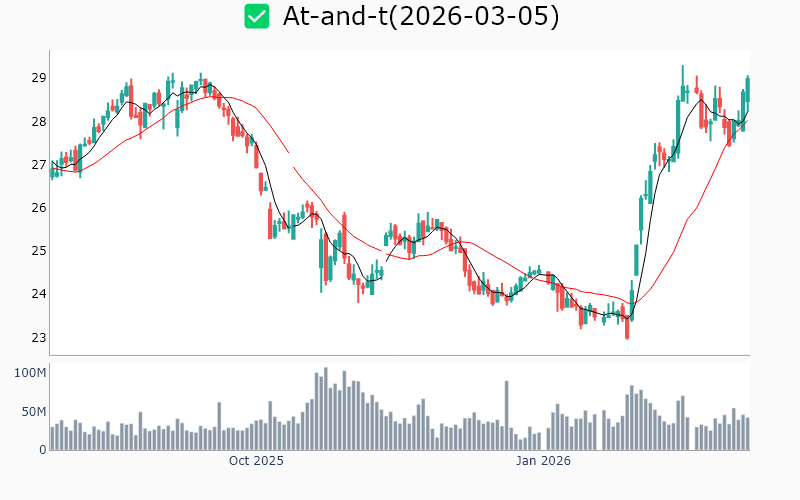This screenshot has height=500, width=800.
Task: Click the 29 price axis label
Action: (37, 78)
